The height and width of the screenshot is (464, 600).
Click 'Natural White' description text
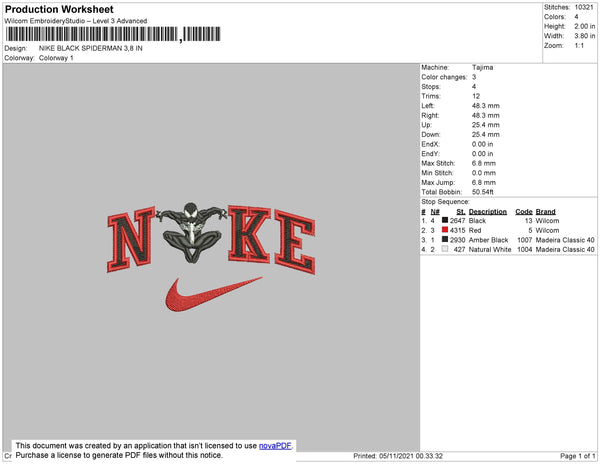coord(490,249)
